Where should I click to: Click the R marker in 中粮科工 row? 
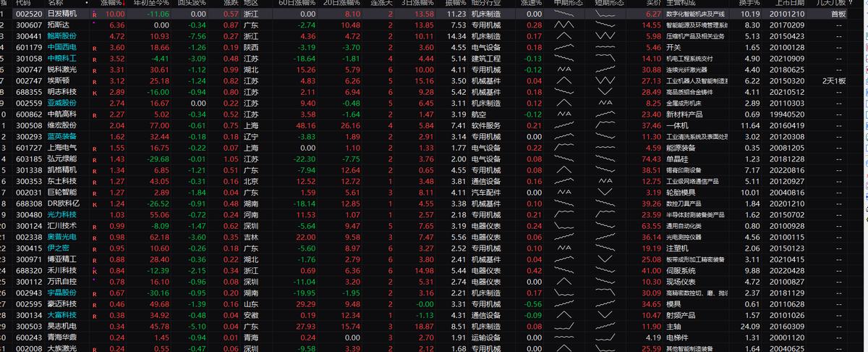click(94, 59)
